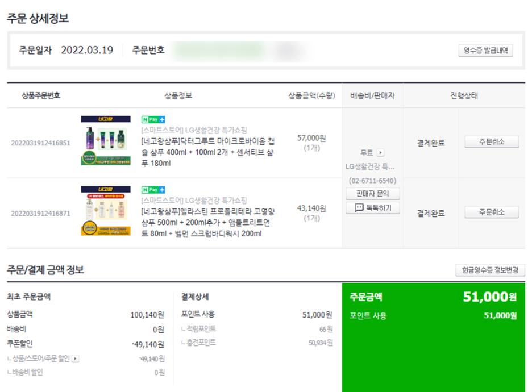Click 결제완료 status of 엘라스틴 item

click(431, 213)
